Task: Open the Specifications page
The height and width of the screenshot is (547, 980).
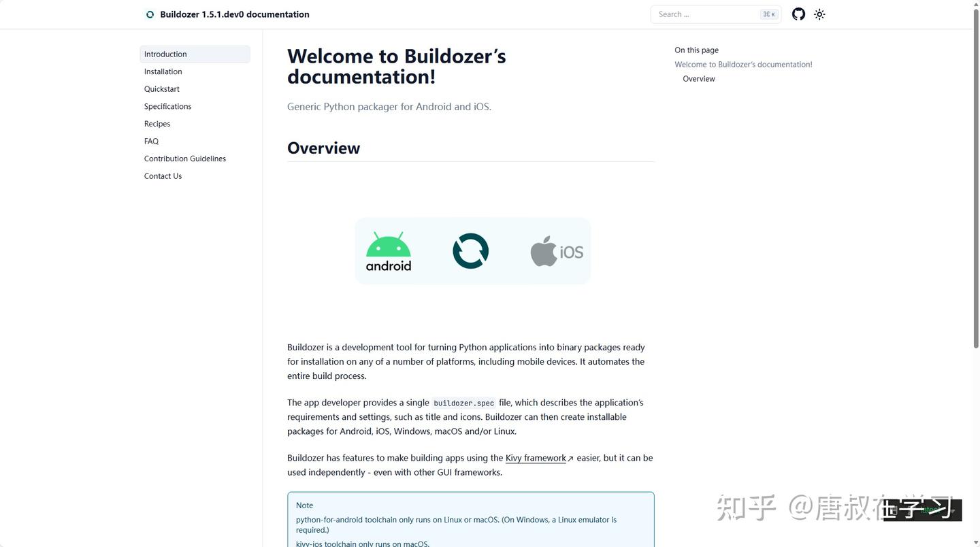Action: click(167, 107)
